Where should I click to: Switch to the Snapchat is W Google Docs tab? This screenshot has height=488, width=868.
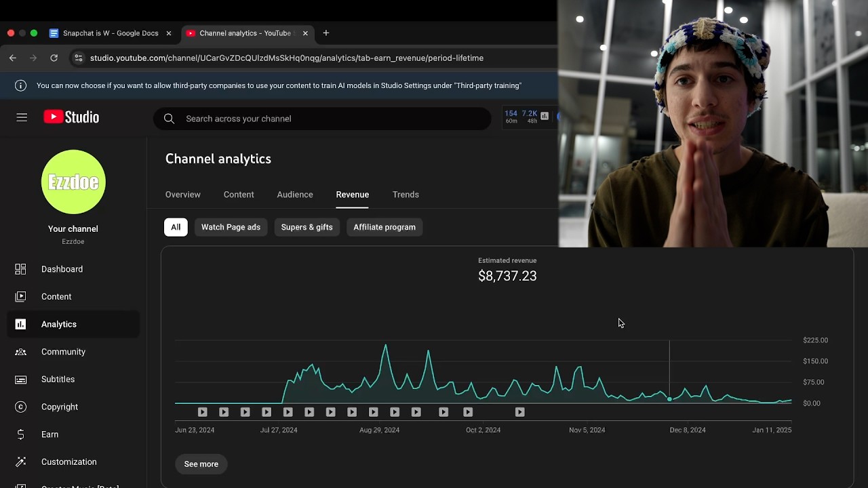[x=110, y=33]
